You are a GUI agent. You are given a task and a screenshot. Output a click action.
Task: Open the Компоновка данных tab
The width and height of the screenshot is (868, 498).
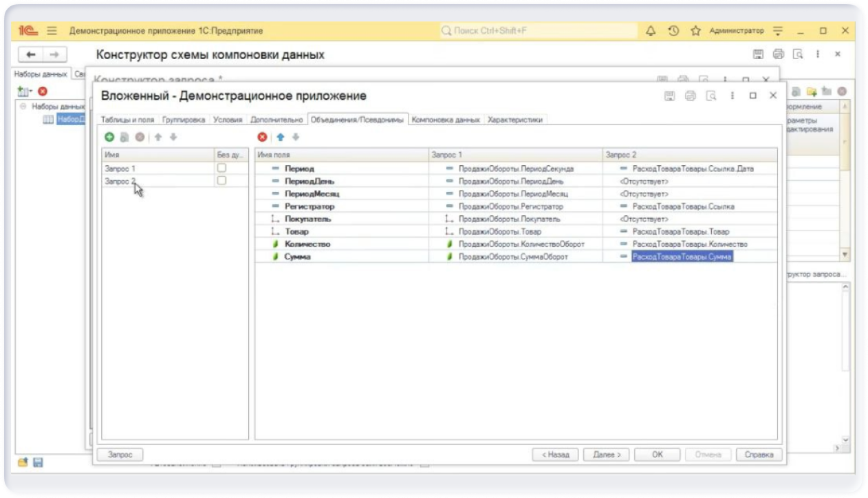tap(446, 120)
